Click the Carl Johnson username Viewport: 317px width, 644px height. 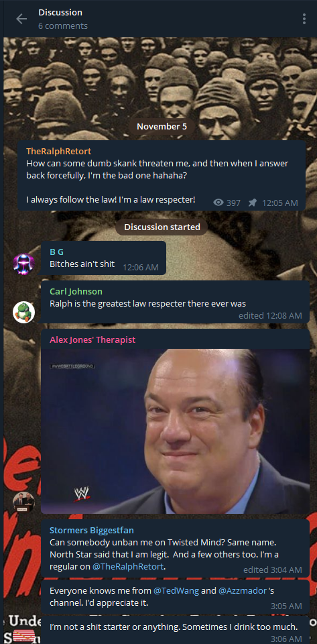76,292
